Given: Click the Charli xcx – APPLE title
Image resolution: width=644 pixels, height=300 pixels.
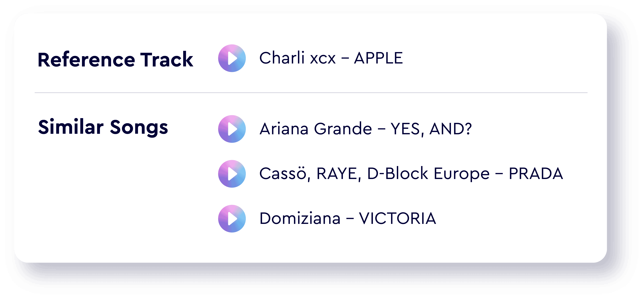Looking at the screenshot, I should tap(331, 58).
